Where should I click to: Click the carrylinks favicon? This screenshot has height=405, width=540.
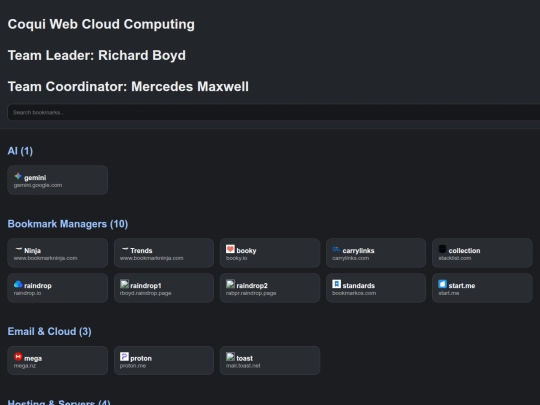point(336,249)
